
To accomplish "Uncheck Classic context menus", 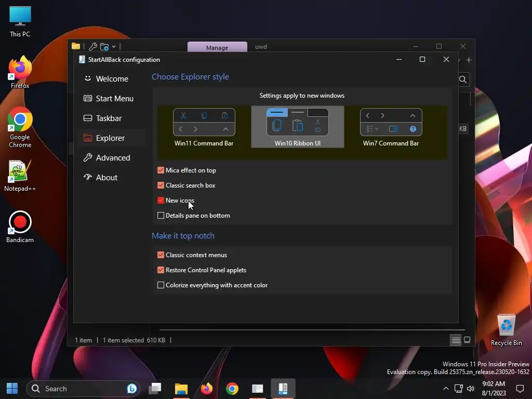I will click(161, 255).
